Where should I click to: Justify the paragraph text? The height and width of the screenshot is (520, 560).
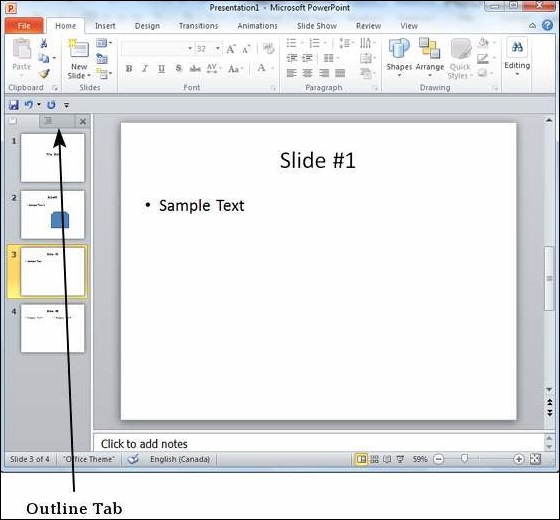[x=340, y=73]
